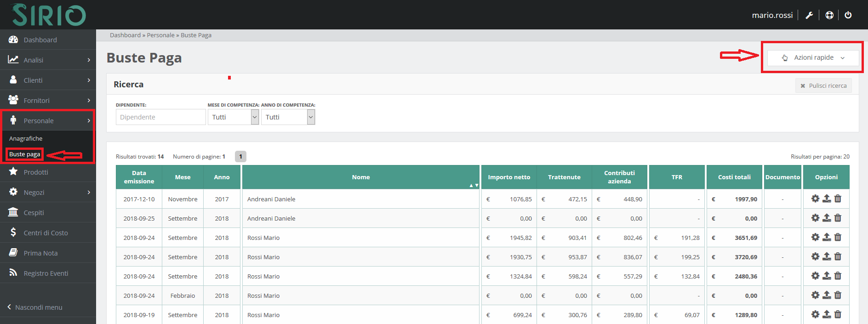The height and width of the screenshot is (324, 868).
Task: Open Prima Nota from the sidebar
Action: point(40,253)
